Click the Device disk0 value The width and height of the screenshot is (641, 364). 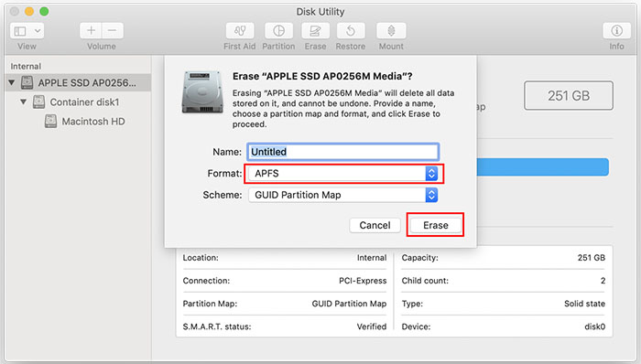click(x=595, y=327)
